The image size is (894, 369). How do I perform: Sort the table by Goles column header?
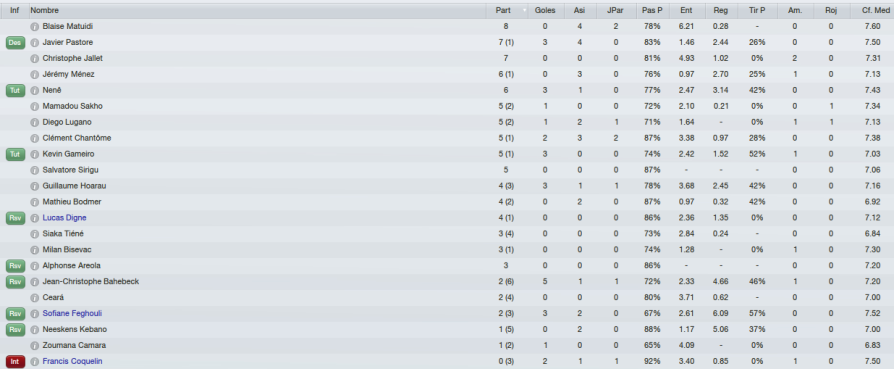pos(546,10)
